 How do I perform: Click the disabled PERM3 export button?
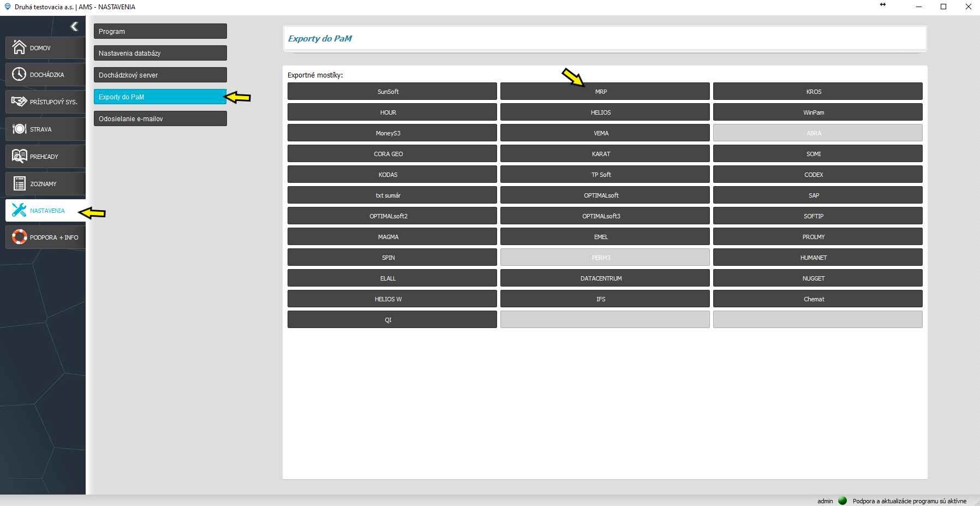tap(605, 257)
